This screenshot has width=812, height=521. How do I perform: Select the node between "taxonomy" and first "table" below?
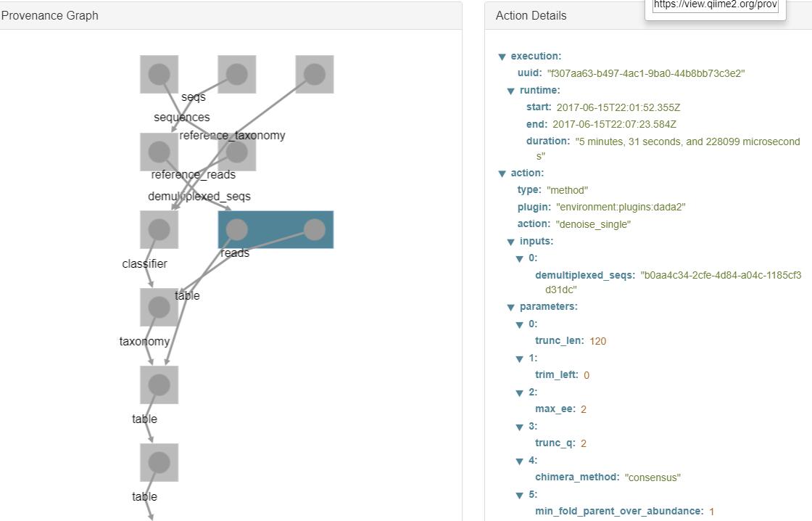tap(159, 385)
